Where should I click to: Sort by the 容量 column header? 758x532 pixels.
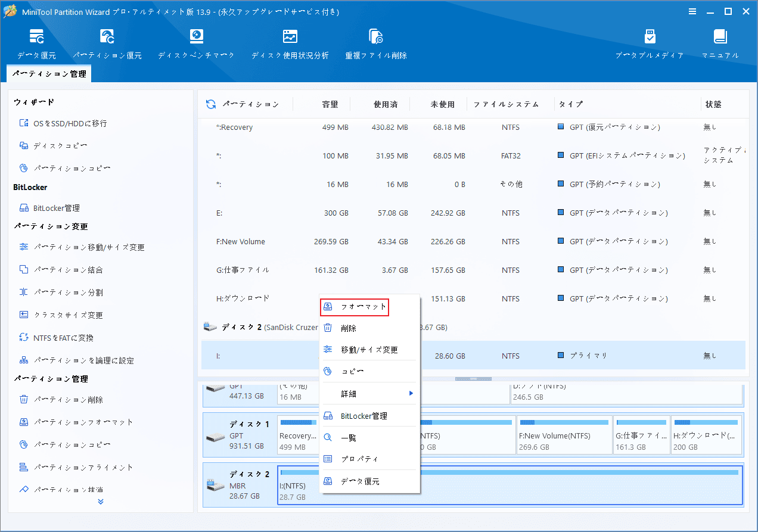(330, 104)
